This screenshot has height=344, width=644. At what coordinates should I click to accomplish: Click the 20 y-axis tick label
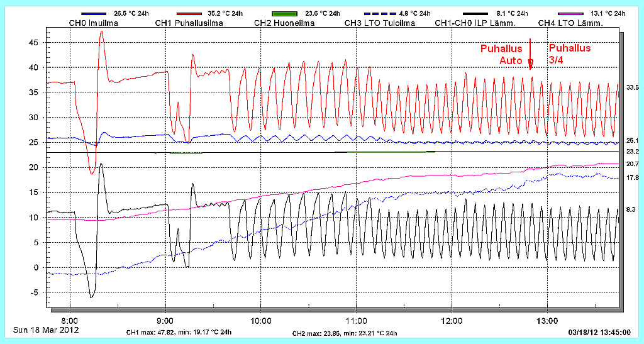click(x=34, y=167)
